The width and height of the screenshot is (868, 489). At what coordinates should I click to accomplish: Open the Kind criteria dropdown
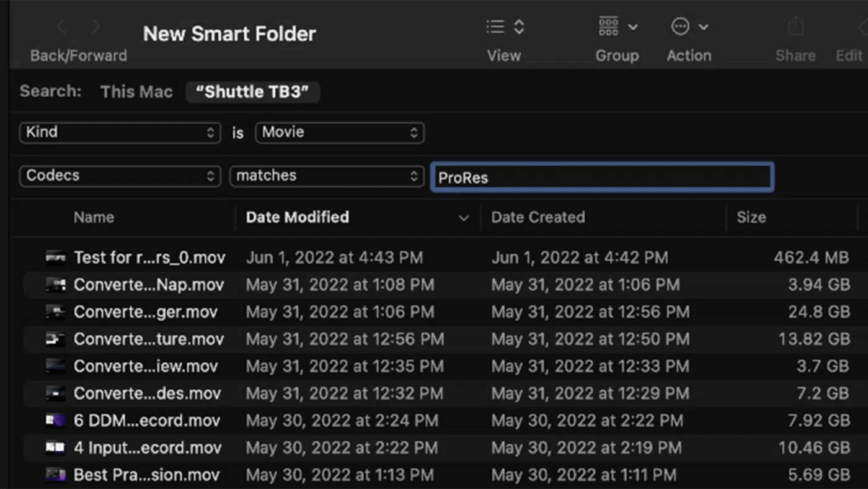pyautogui.click(x=120, y=132)
